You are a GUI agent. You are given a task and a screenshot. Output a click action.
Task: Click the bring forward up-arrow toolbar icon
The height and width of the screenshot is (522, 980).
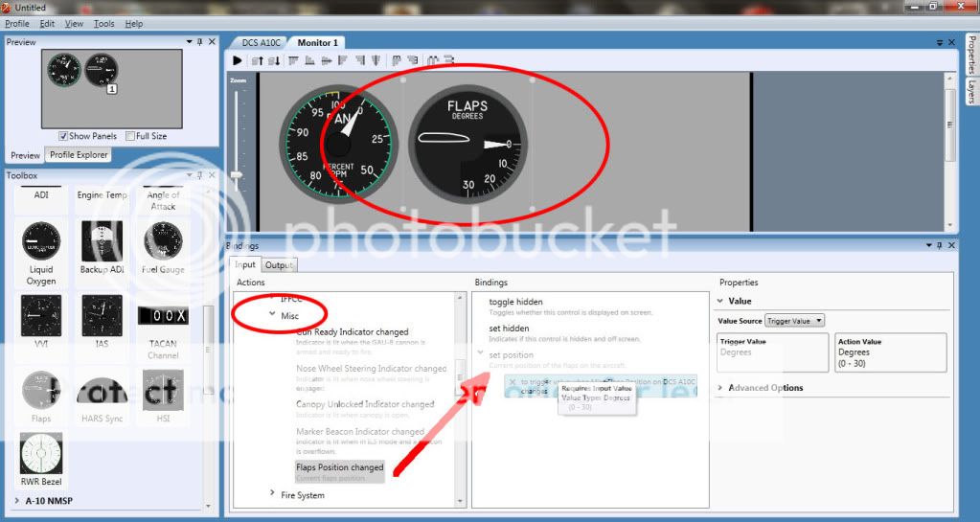[x=258, y=60]
